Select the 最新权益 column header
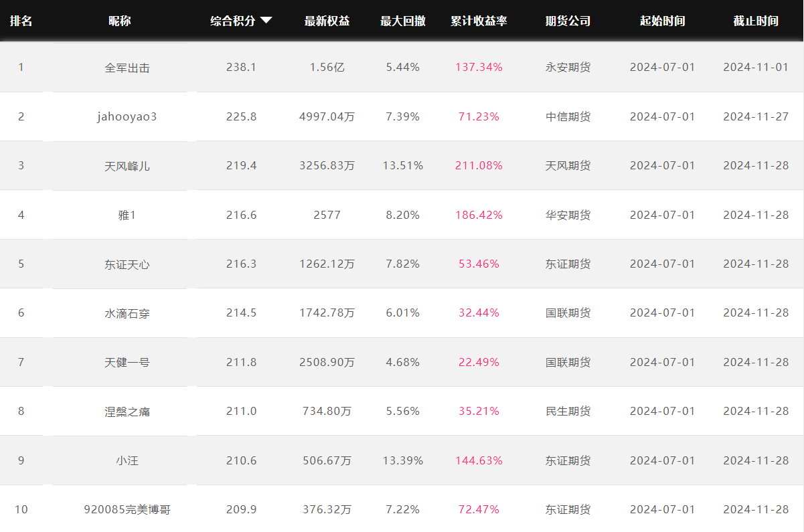This screenshot has width=804, height=532. (x=327, y=21)
